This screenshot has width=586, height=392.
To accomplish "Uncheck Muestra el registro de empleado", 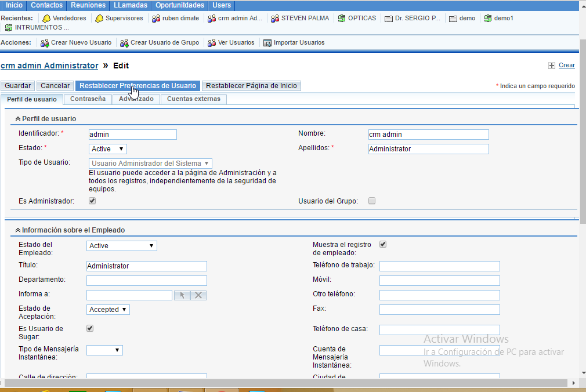I will [x=383, y=245].
